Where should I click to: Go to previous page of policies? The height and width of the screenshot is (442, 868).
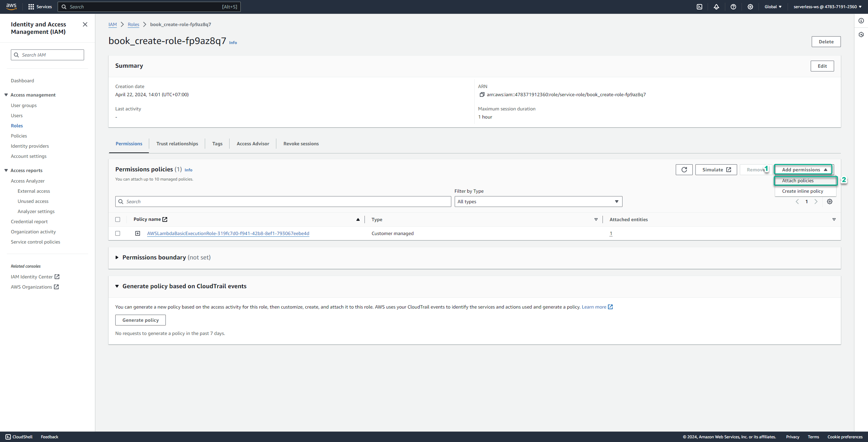pos(797,202)
